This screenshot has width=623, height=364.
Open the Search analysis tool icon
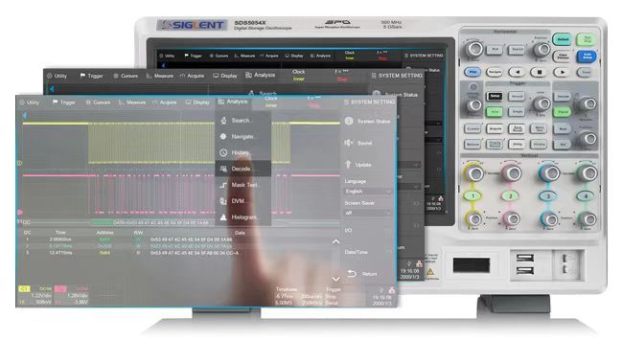click(223, 121)
